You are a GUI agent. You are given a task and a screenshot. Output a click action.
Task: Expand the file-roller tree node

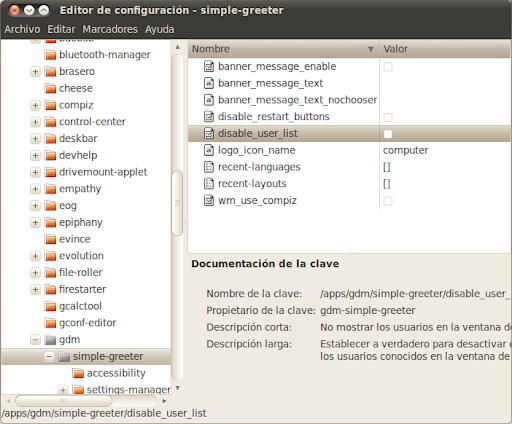35,272
